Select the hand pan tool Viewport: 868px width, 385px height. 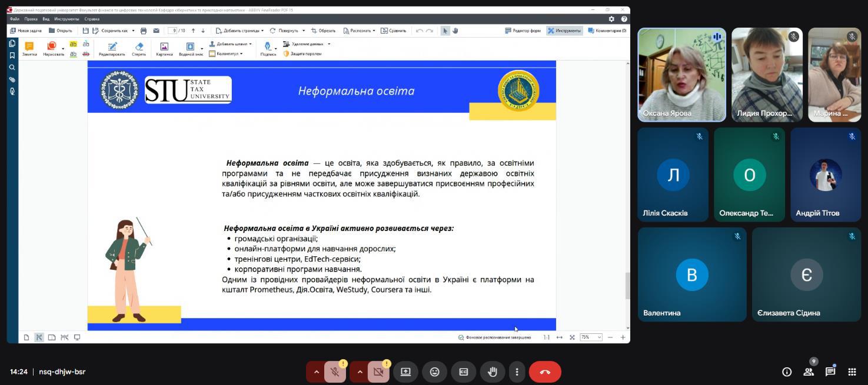(455, 31)
